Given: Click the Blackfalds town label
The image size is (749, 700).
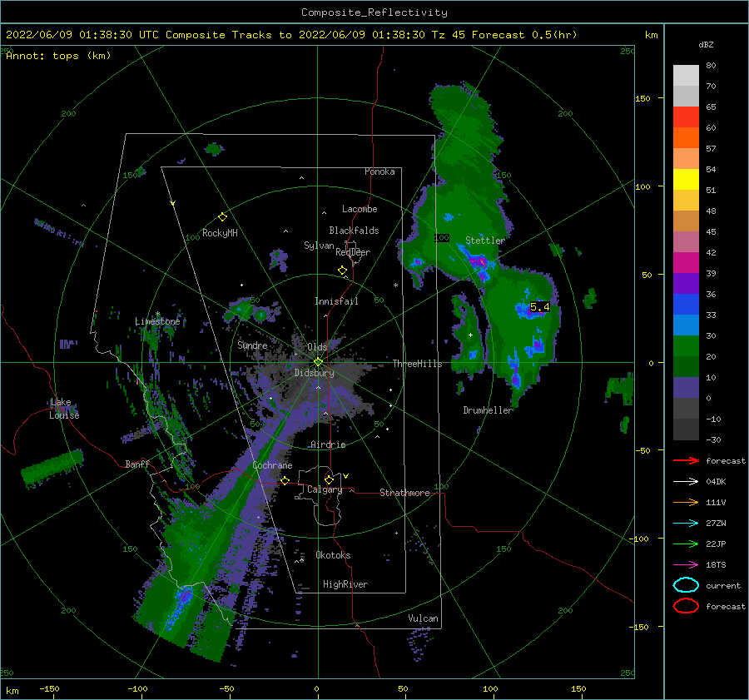Looking at the screenshot, I should coord(354,231).
